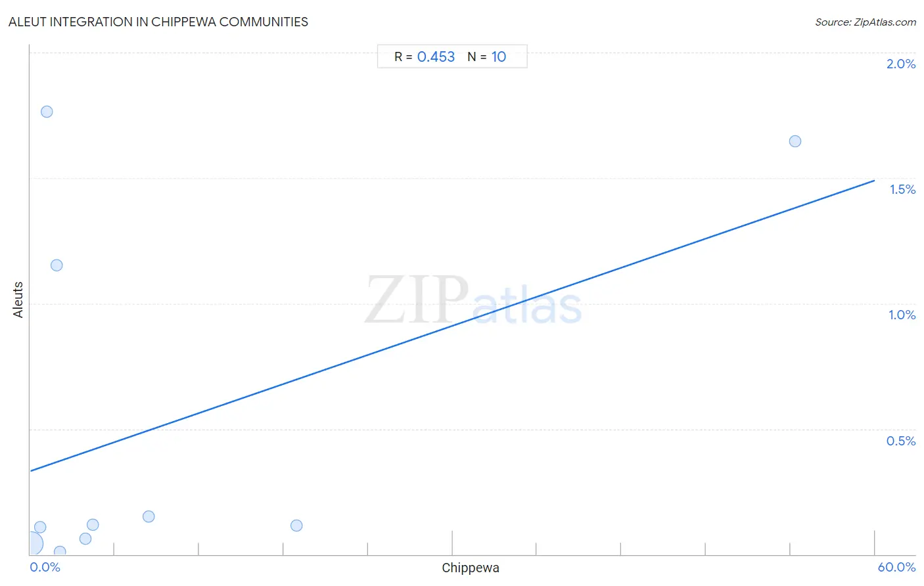The width and height of the screenshot is (924, 586).
Task: Select the data point near 4.5% Chippewa
Action: point(93,525)
